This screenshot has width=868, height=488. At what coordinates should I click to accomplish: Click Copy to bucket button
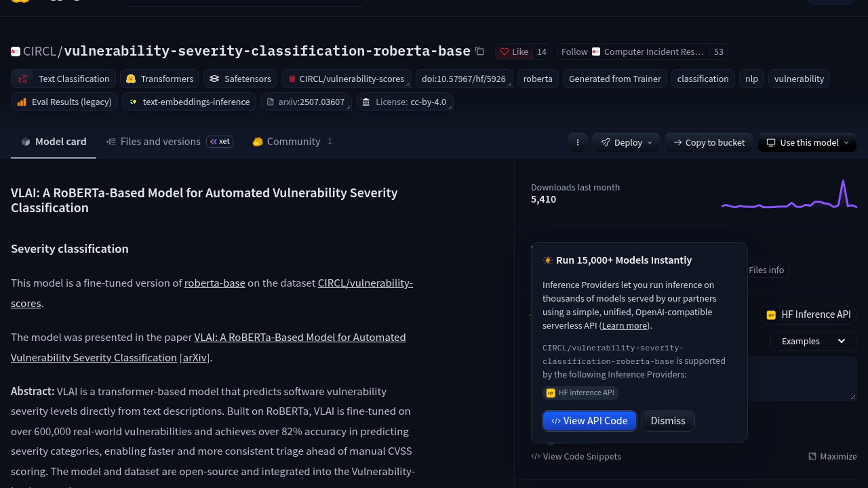tap(709, 142)
